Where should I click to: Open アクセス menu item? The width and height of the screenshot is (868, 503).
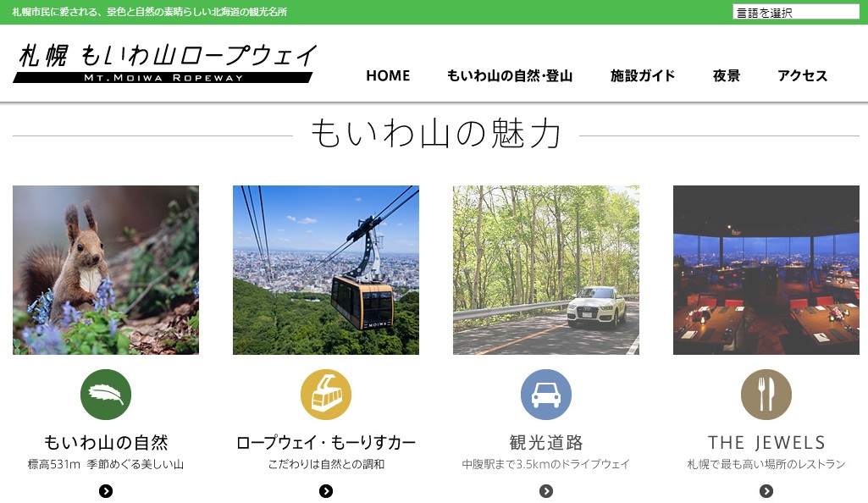coord(802,76)
